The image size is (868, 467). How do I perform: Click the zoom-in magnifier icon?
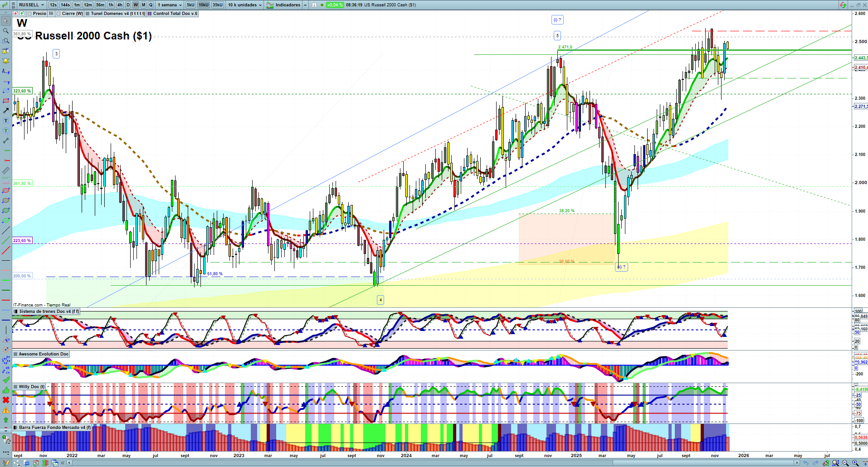click(855, 463)
